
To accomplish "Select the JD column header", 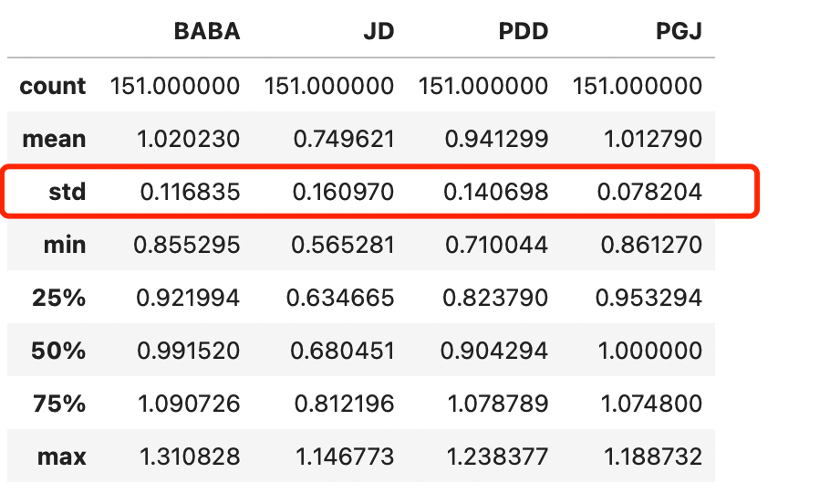I will (379, 31).
